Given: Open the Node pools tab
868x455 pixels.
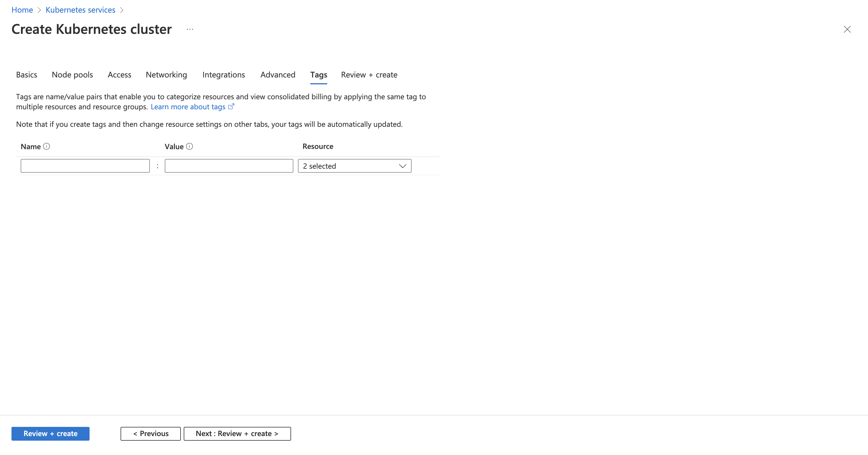Looking at the screenshot, I should [x=72, y=75].
